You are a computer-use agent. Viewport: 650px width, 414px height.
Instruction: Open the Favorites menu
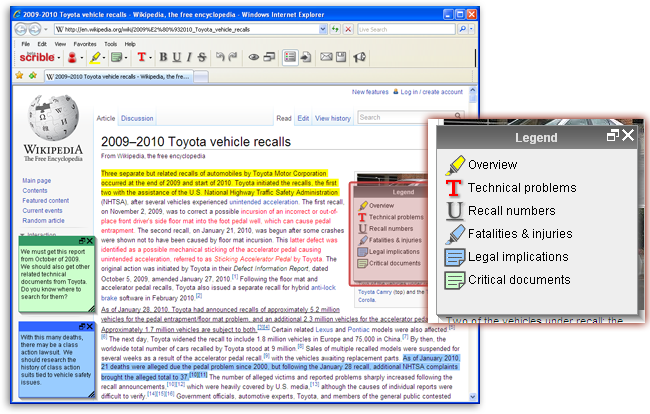(x=85, y=44)
